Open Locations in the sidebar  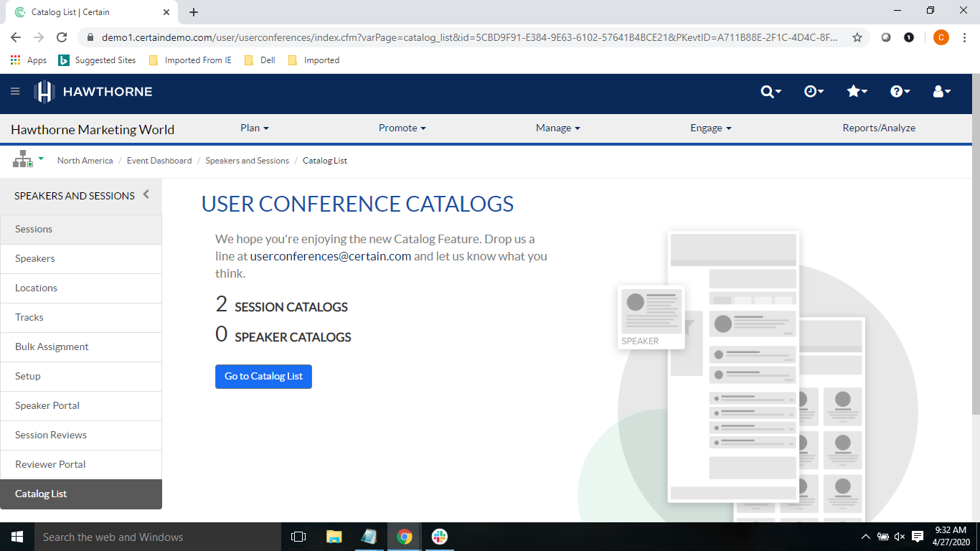[x=81, y=288]
